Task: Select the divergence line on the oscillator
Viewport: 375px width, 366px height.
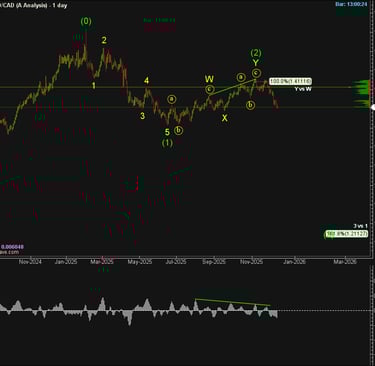Action: coord(233,302)
